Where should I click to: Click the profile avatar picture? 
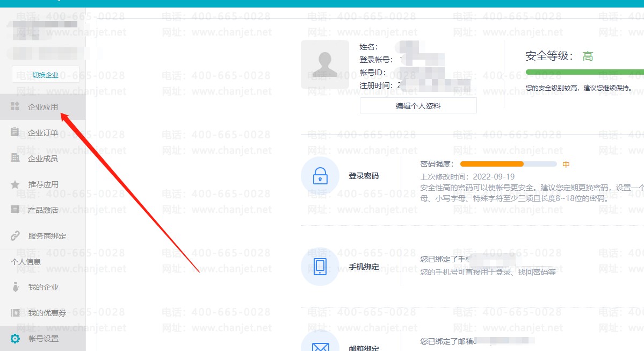click(325, 65)
